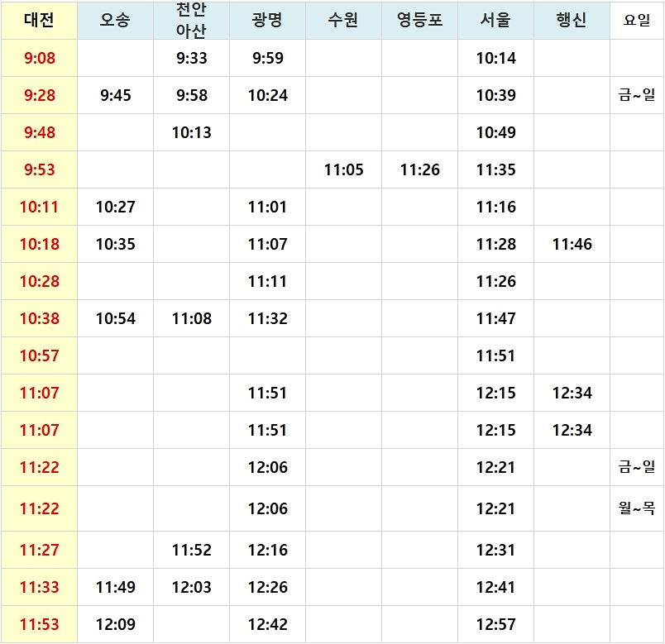Select the 9:59 광명 cell

pyautogui.click(x=267, y=58)
